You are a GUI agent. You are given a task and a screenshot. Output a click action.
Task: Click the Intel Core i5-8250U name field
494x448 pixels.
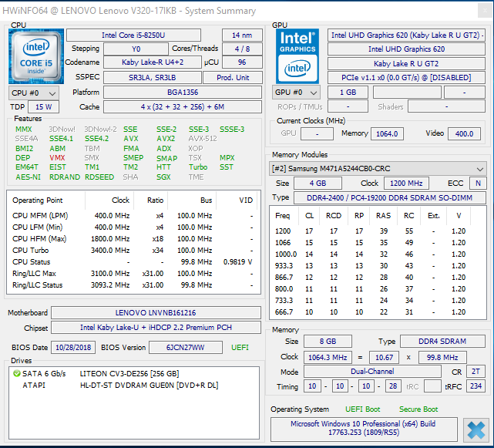133,35
